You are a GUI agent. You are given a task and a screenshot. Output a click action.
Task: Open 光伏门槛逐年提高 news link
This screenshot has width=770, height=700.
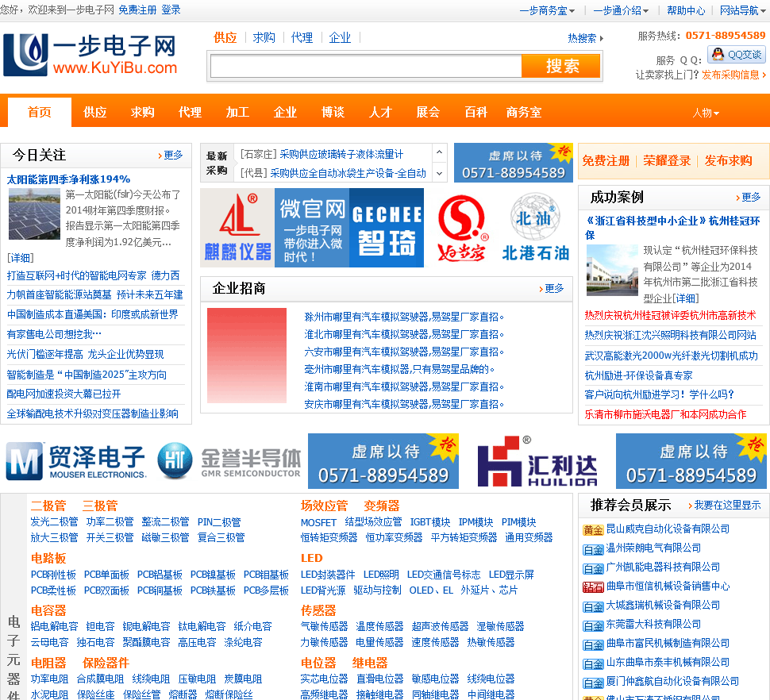click(x=85, y=355)
